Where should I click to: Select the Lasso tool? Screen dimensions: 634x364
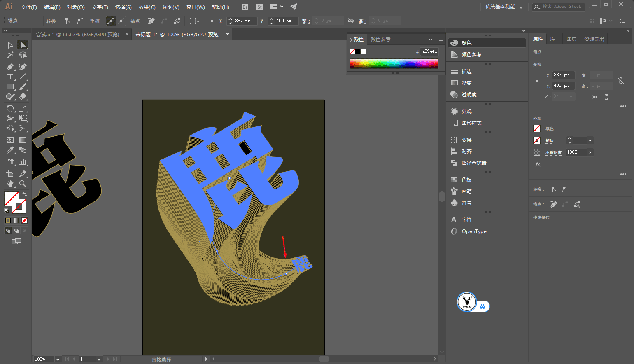[x=23, y=55]
